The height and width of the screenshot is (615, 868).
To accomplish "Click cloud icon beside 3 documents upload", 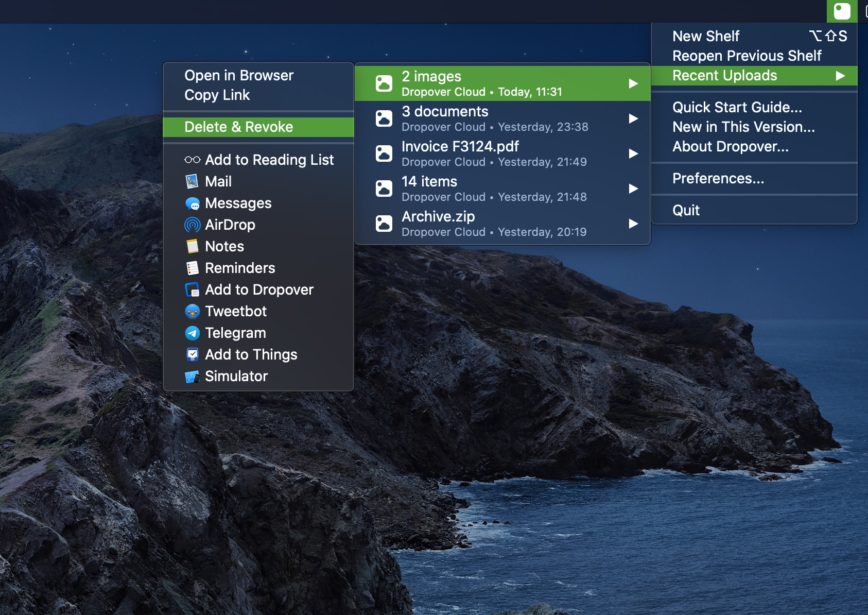I will click(x=384, y=118).
